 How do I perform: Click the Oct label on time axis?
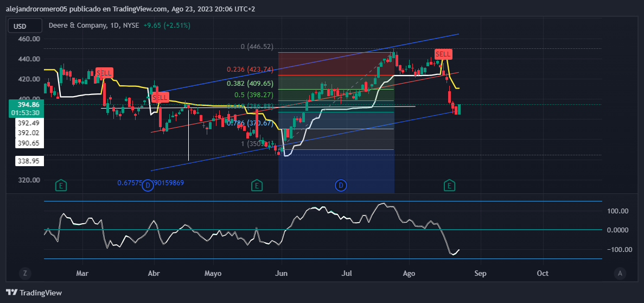543,273
